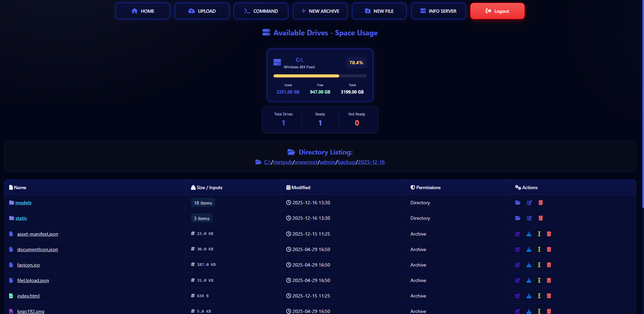Viewport: 644px width, 314px height.
Task: Rename fileUpload.json using cursor icon
Action: point(539,280)
